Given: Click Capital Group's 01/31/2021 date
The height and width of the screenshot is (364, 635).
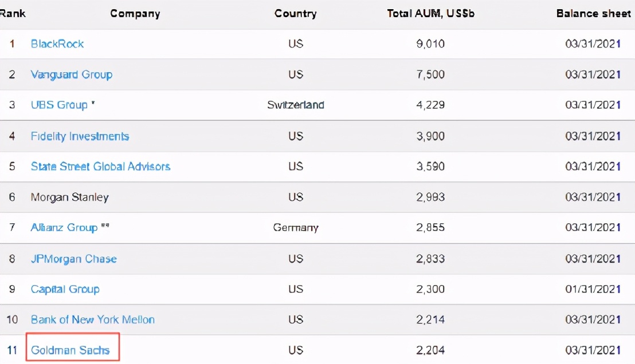Looking at the screenshot, I should [593, 289].
